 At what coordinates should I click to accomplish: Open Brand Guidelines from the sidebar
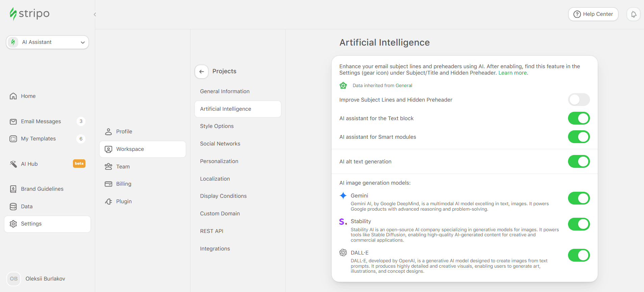[42, 189]
